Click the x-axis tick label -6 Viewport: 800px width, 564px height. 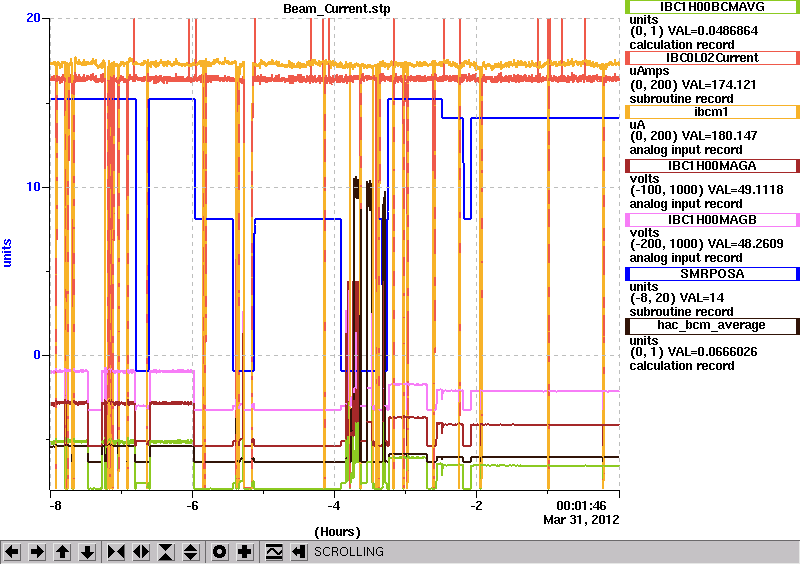click(191, 506)
